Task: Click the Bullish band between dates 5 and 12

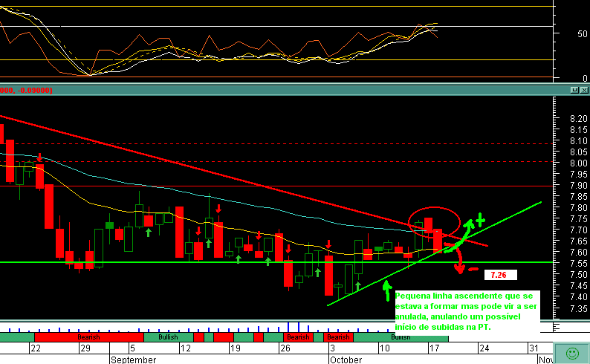Action: pos(168,337)
